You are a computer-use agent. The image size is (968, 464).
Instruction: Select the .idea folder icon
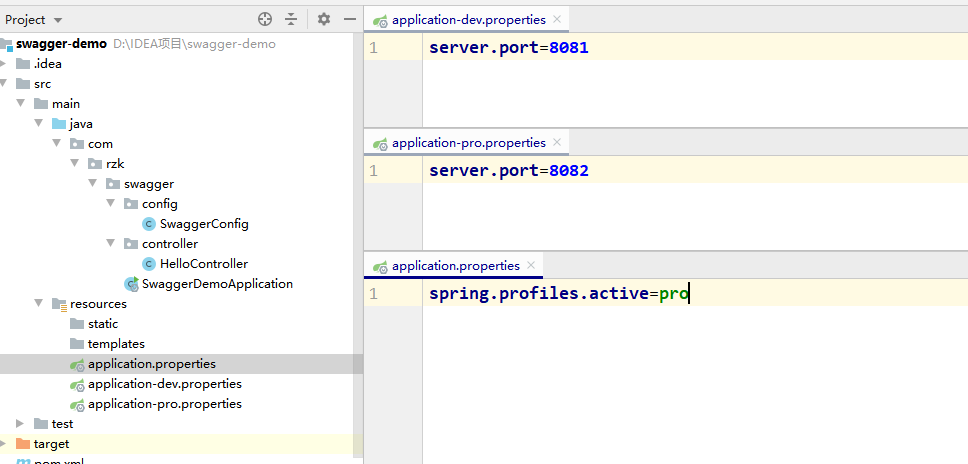(x=23, y=64)
